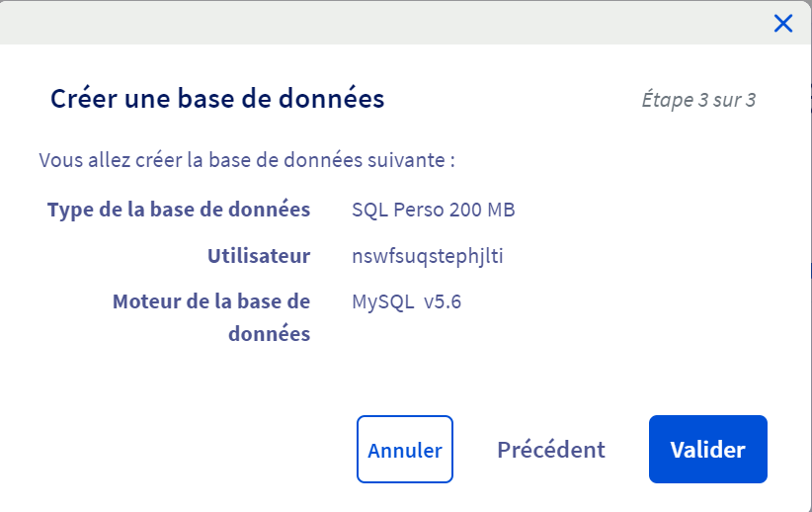Click the "200 MB" size text

tap(482, 210)
